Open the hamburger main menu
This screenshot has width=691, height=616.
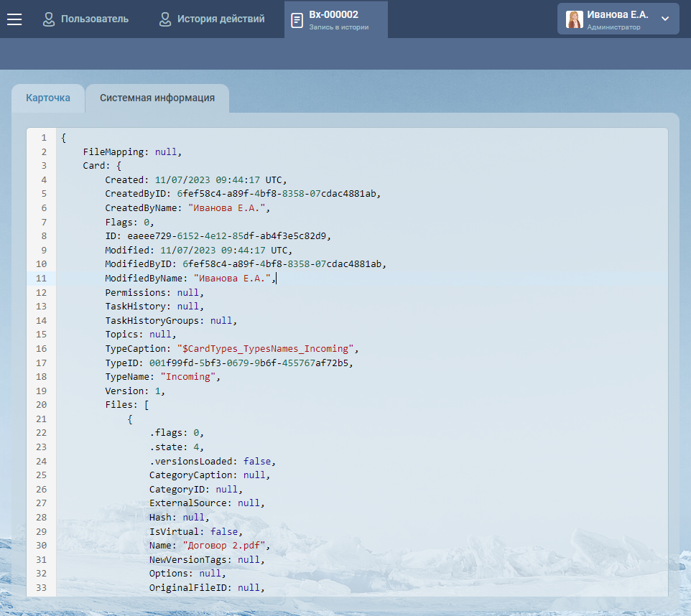click(x=14, y=19)
